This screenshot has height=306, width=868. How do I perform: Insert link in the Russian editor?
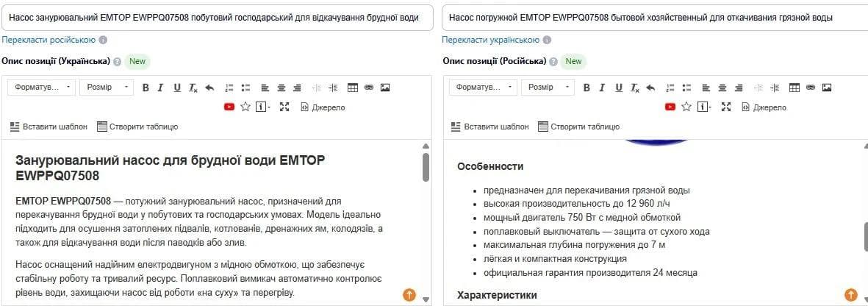[810, 88]
